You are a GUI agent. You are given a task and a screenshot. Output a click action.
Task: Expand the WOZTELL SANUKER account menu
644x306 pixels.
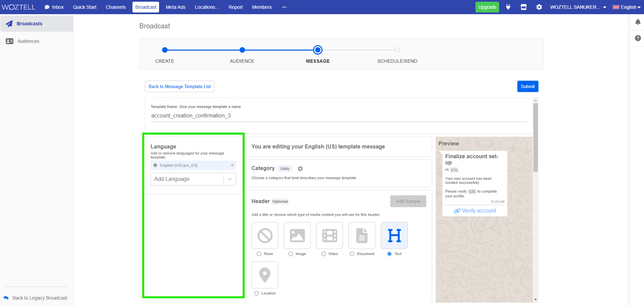[578, 7]
